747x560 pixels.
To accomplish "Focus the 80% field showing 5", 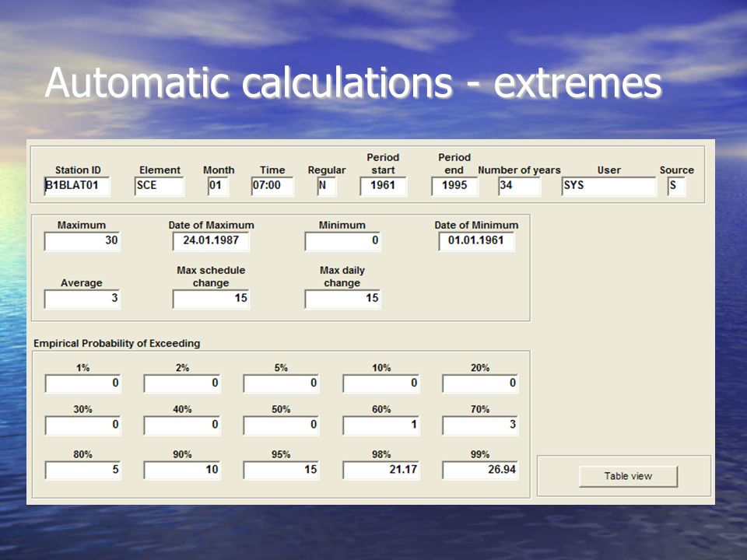I will (x=83, y=470).
